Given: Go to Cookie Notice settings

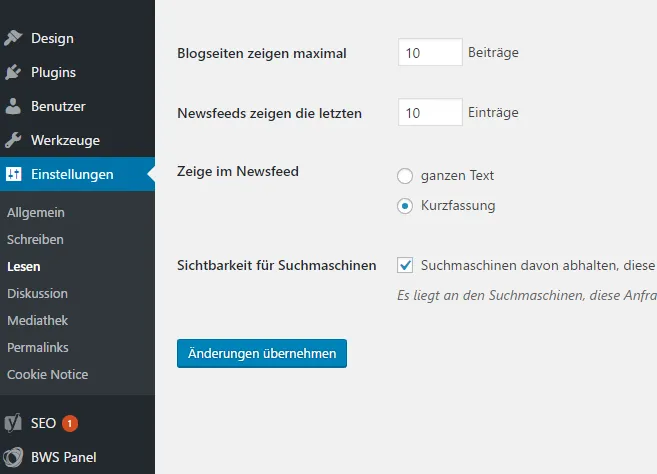Looking at the screenshot, I should tap(47, 374).
